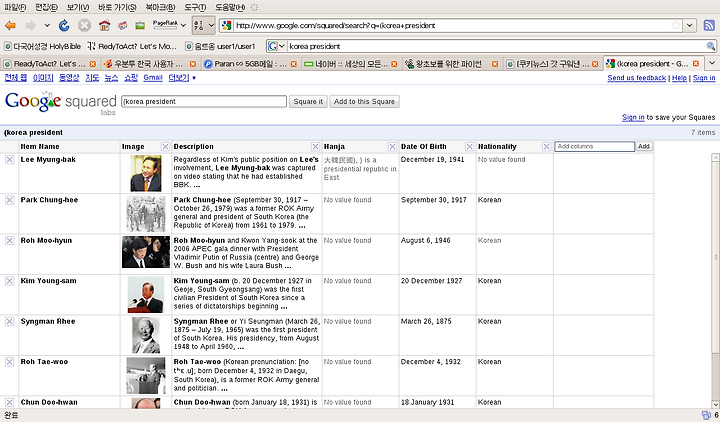The width and height of the screenshot is (720, 422).
Task: Open the 보기 (View) menu
Action: pyautogui.click(x=78, y=7)
